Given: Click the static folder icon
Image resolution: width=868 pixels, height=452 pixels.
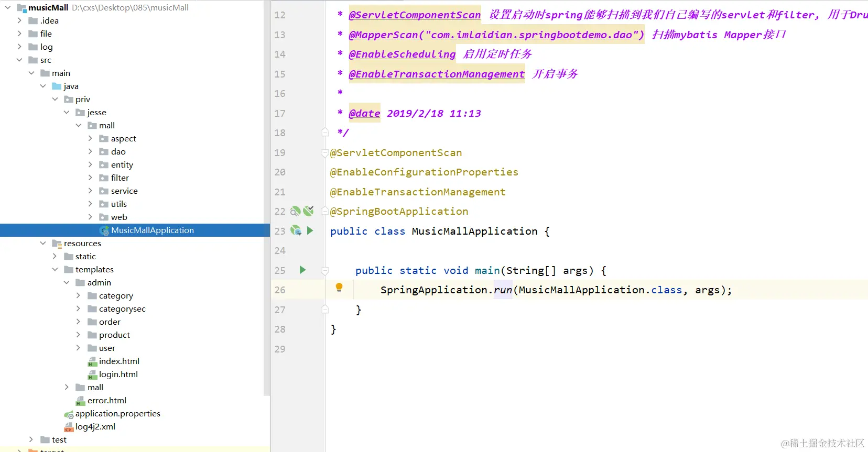Looking at the screenshot, I should click(69, 257).
